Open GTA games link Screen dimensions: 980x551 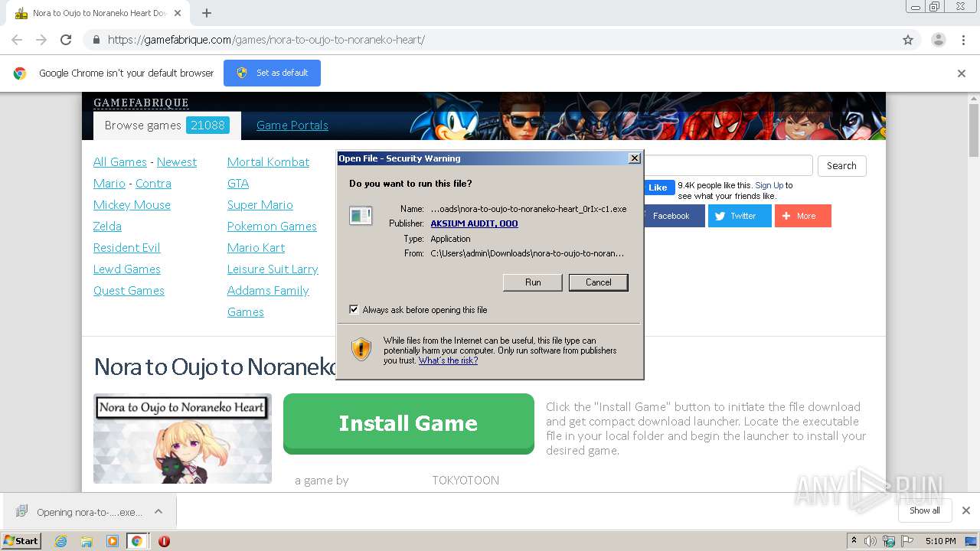[238, 184]
